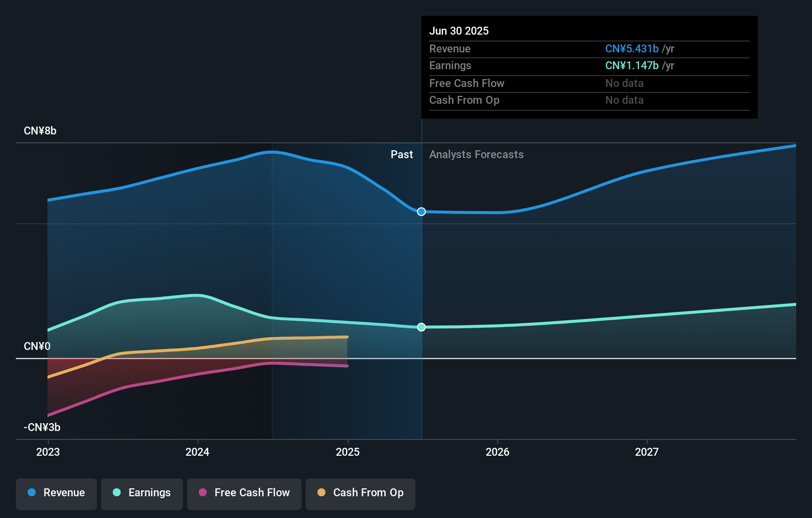Click the Free Cash Flow pink dot icon

(202, 493)
